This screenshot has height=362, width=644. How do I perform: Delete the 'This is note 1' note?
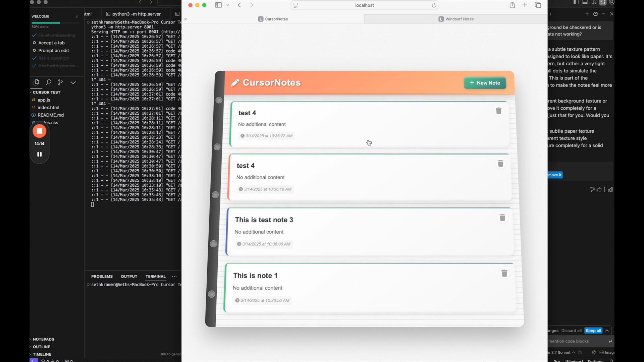[504, 274]
